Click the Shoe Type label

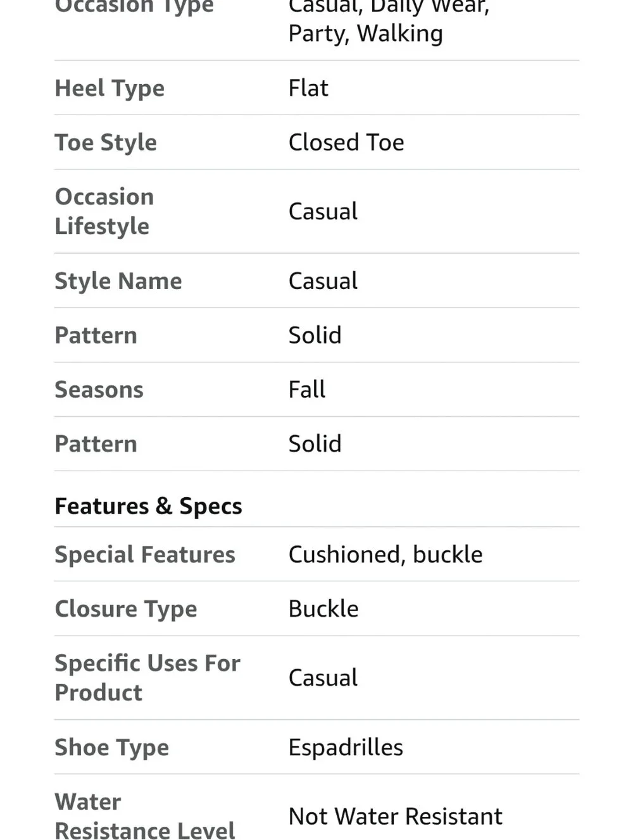(x=112, y=748)
